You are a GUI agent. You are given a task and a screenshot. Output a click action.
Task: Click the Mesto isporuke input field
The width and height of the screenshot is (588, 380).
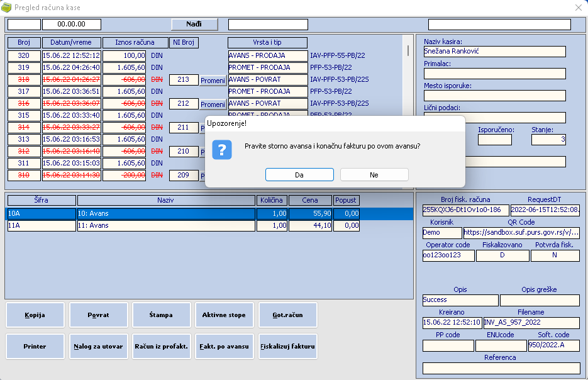point(495,96)
